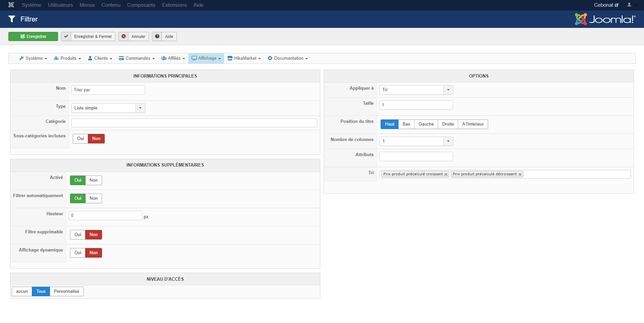Image resolution: width=644 pixels, height=323 pixels.
Task: Select Bas for Position du titre
Action: [406, 124]
